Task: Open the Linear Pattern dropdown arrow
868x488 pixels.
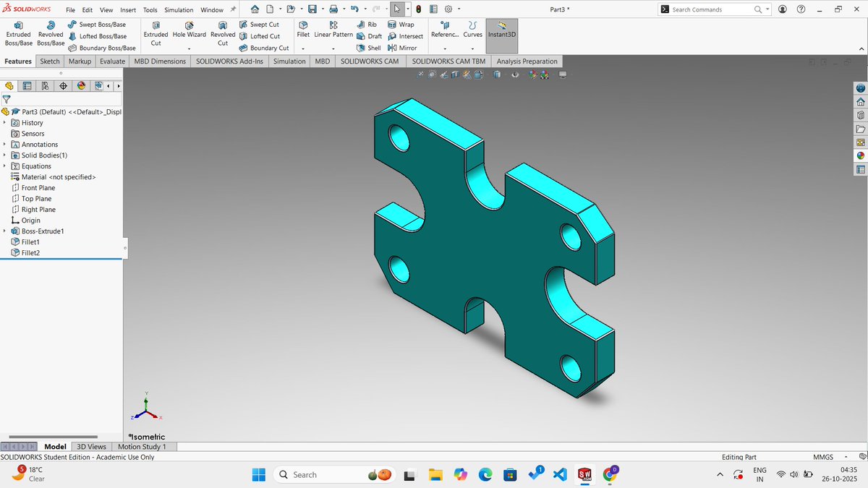Action: point(333,48)
